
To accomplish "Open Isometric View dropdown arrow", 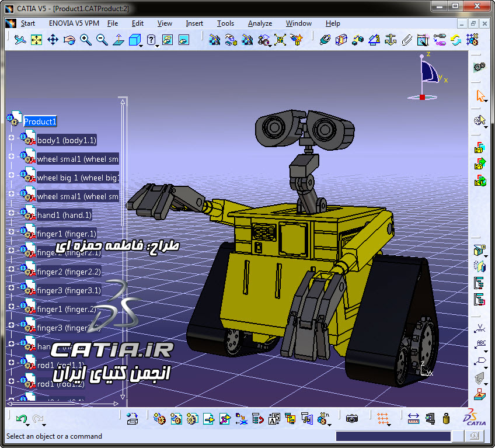I will (141, 46).
